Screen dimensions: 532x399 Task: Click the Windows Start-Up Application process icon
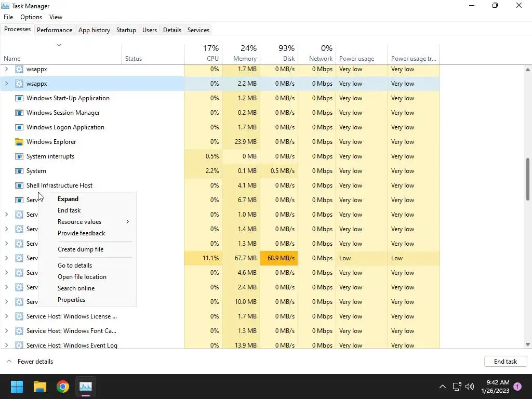[19, 98]
